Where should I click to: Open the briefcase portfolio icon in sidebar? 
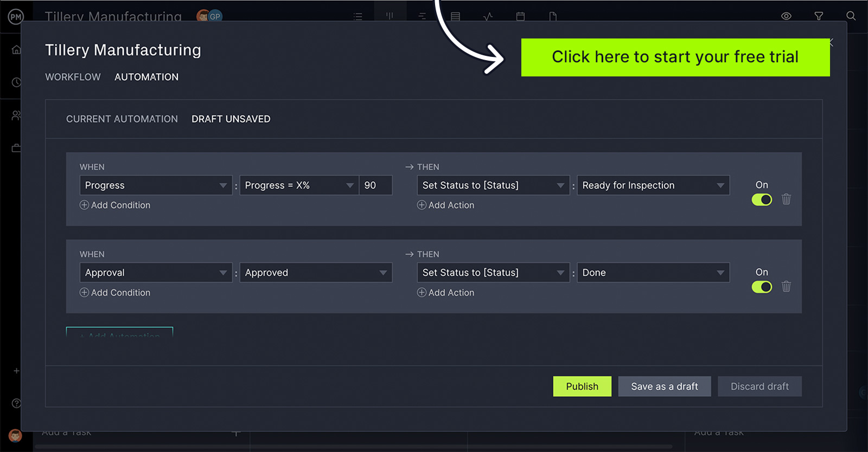tap(16, 148)
